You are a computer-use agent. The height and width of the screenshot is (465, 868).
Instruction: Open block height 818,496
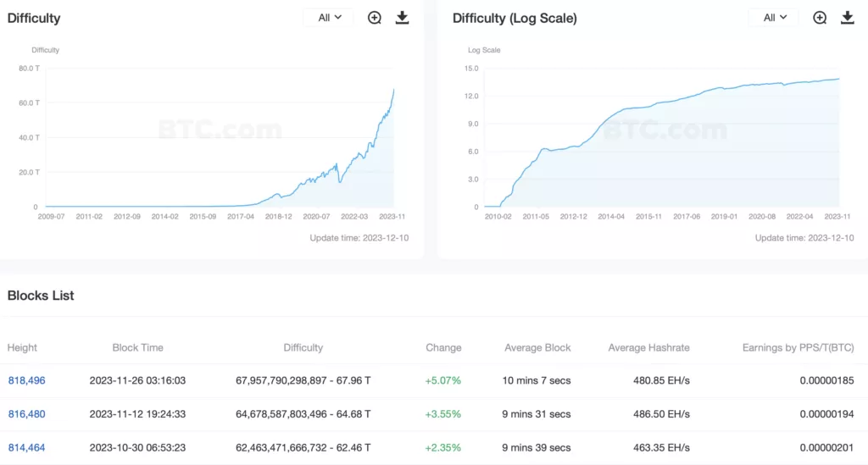26,380
